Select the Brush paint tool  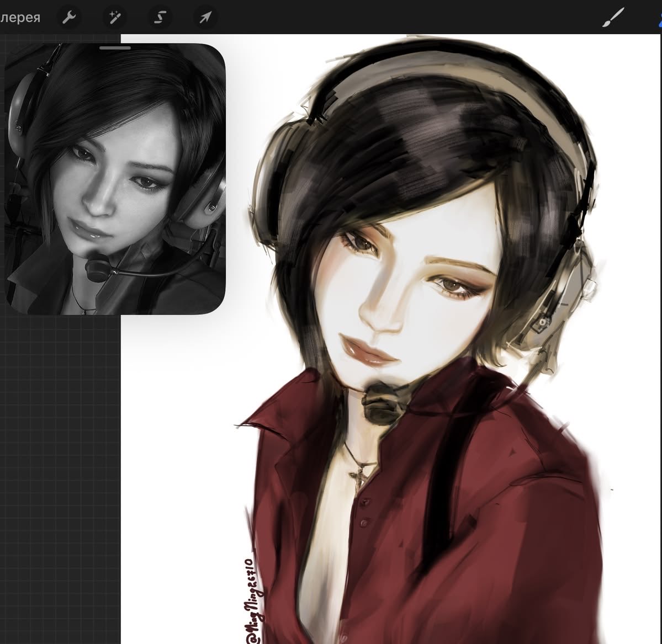point(613,17)
